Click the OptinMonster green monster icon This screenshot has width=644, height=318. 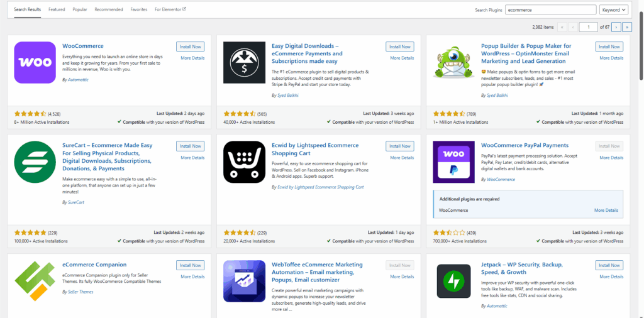click(454, 62)
